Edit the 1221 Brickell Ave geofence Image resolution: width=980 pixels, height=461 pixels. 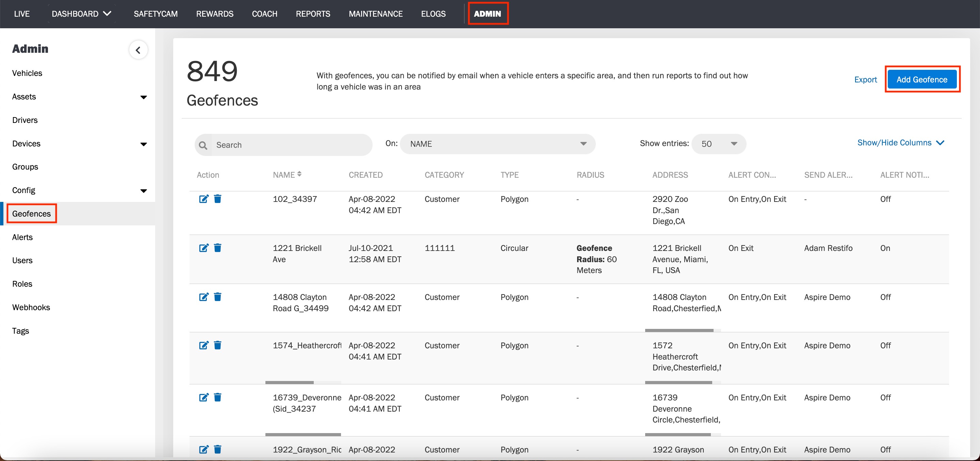203,248
